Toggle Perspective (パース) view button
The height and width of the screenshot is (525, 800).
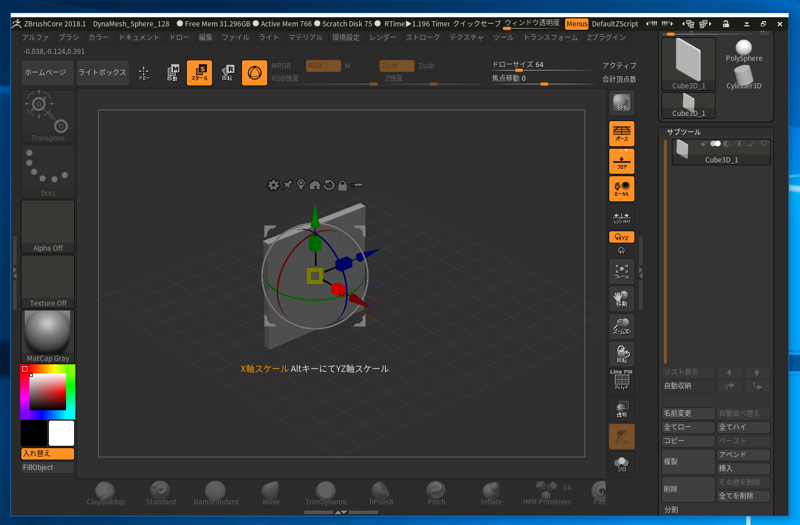tap(621, 134)
